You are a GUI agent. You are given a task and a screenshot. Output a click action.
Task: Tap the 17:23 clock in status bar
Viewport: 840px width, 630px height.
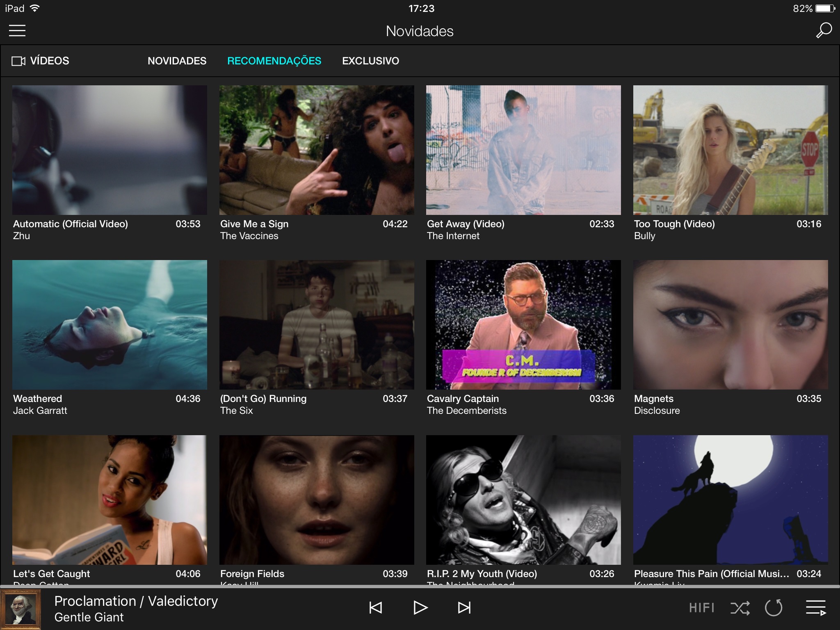[421, 8]
